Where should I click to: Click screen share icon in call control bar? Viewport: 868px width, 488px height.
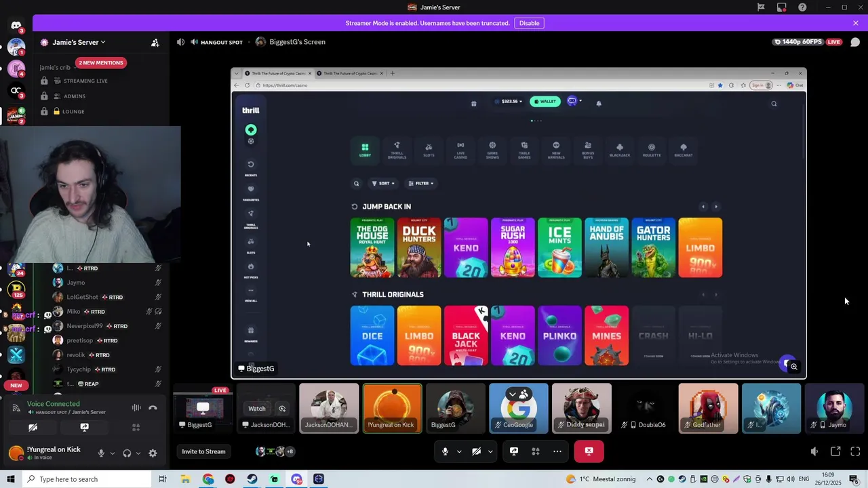pos(514,451)
